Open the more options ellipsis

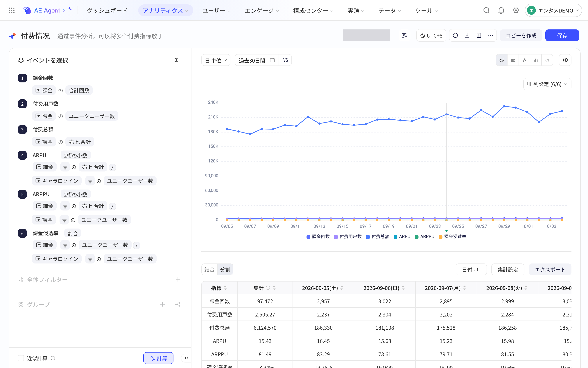pos(491,36)
